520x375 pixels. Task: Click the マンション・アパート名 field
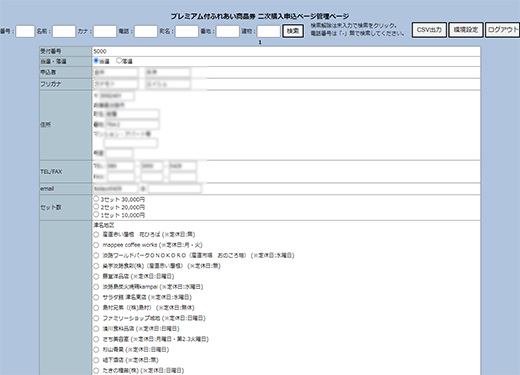click(130, 143)
